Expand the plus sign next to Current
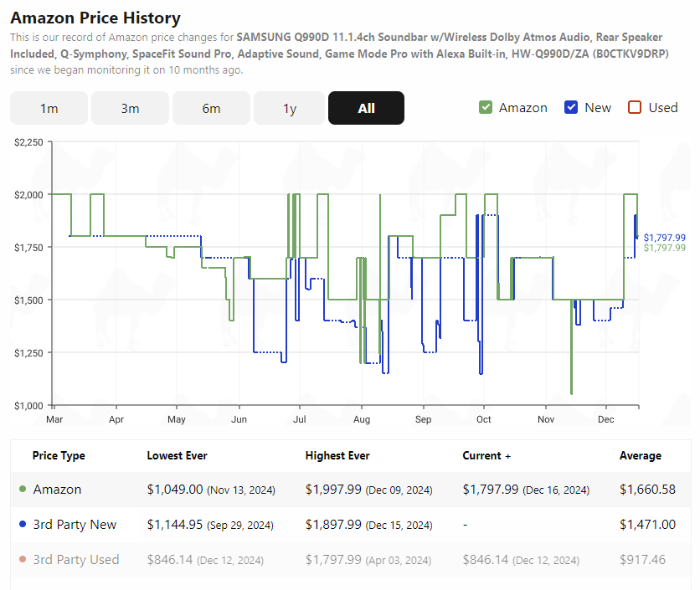 click(508, 456)
